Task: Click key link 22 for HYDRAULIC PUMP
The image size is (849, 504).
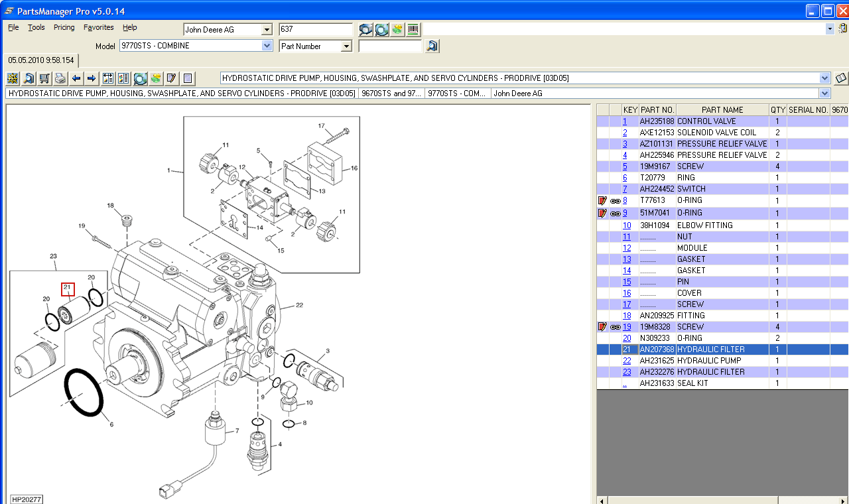Action: (627, 361)
